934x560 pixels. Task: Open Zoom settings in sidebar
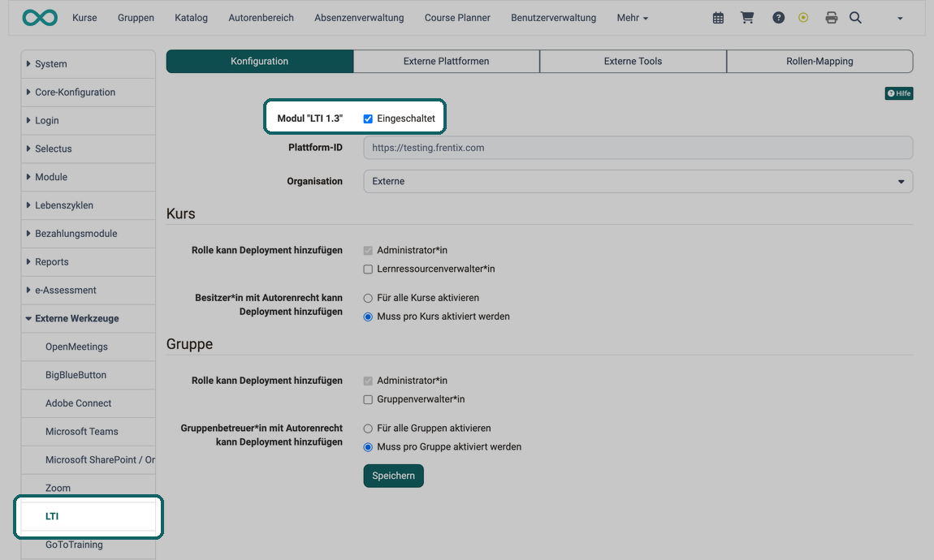[89, 488]
